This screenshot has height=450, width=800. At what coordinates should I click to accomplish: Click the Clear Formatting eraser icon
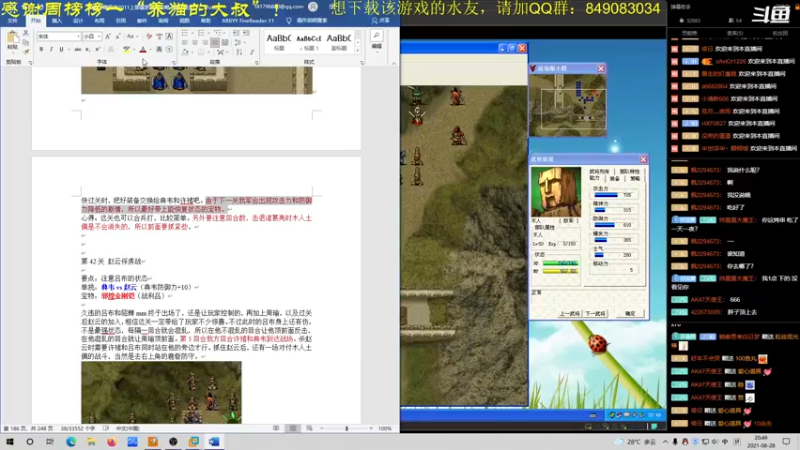(149, 36)
